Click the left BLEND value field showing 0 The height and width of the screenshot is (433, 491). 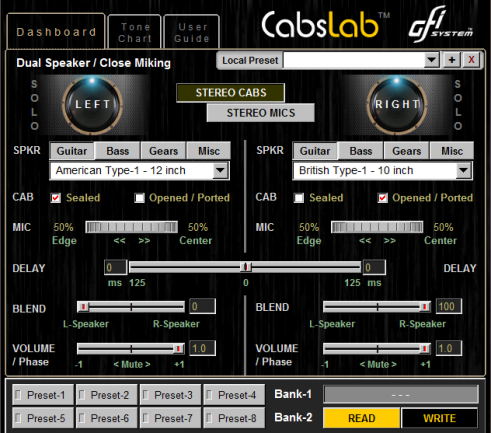click(x=202, y=306)
